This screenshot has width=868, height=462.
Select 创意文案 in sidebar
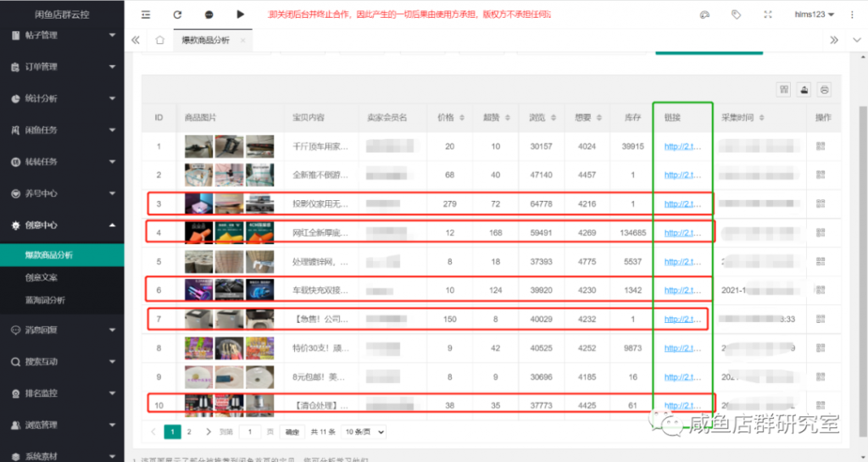tap(62, 277)
